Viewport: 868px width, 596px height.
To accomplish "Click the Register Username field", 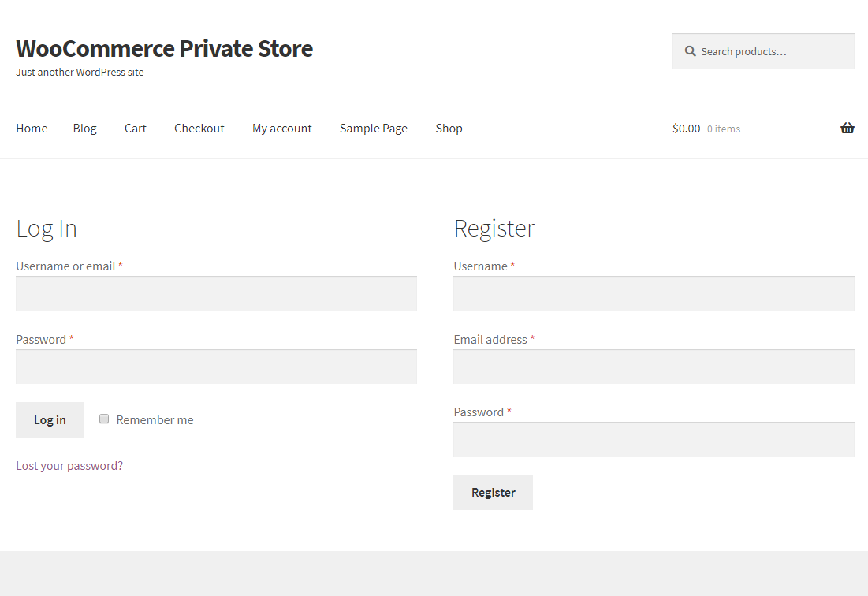I will [x=654, y=294].
